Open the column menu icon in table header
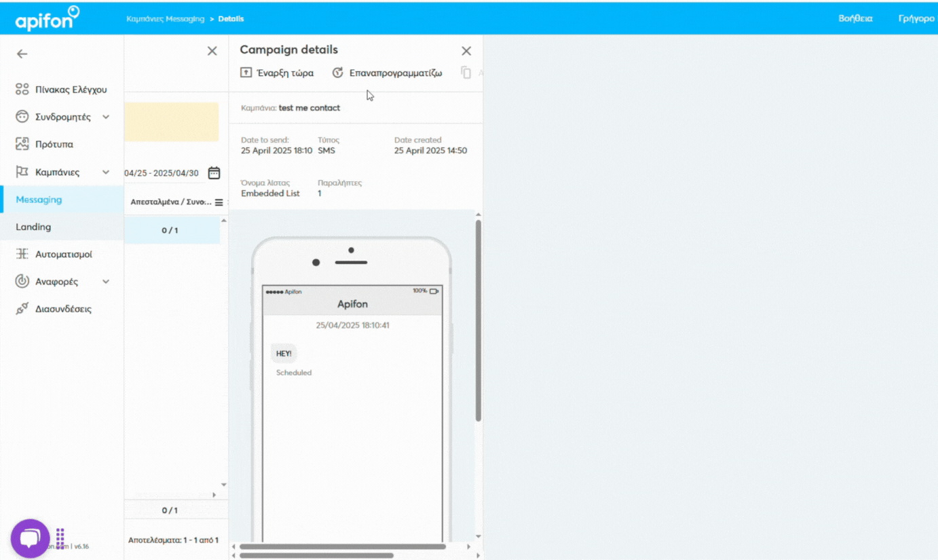The height and width of the screenshot is (560, 938). [219, 202]
